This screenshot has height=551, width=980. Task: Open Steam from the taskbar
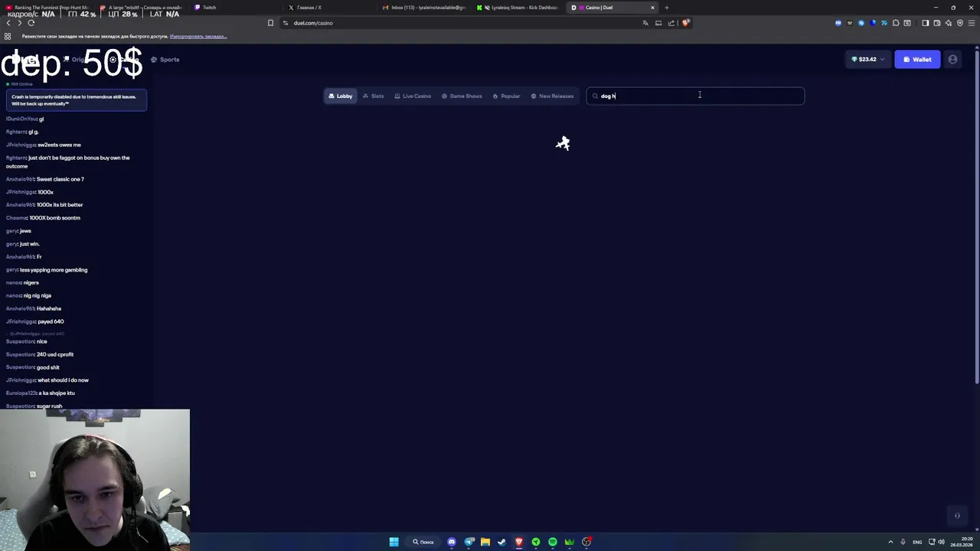click(x=502, y=542)
